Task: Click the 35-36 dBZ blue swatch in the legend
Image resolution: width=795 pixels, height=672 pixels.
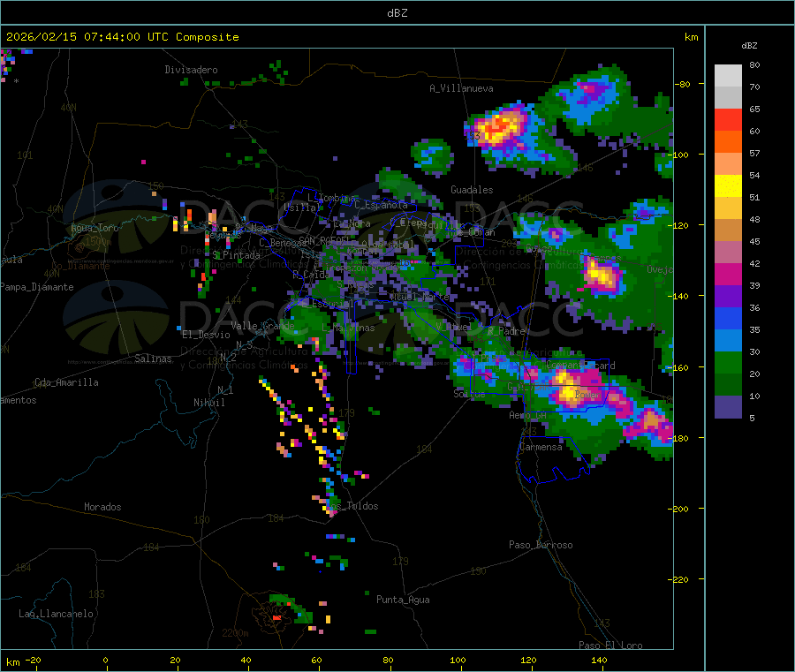Action: tap(728, 318)
